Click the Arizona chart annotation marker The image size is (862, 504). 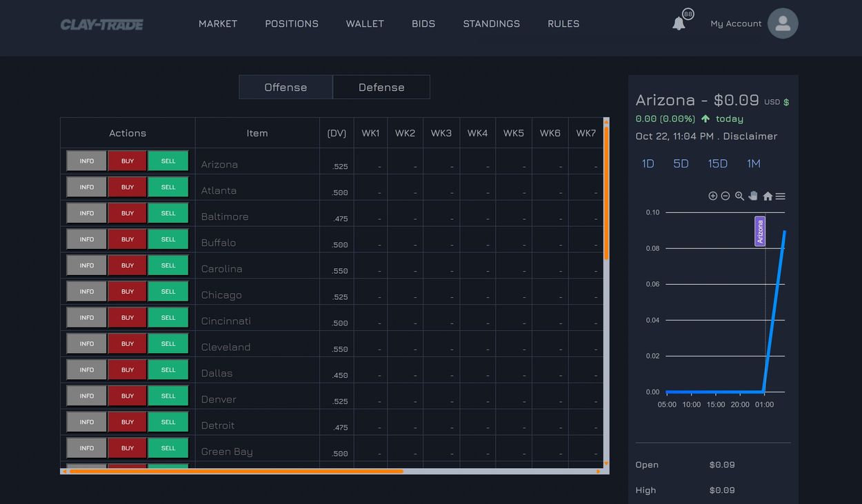(760, 231)
